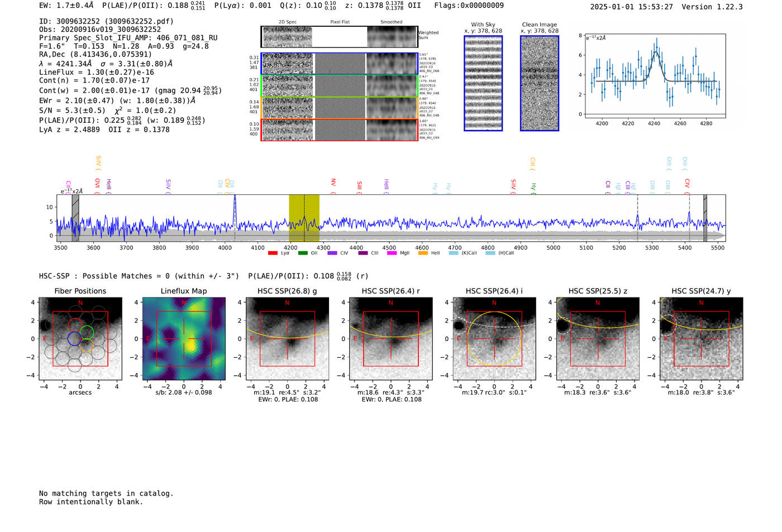This screenshot has height=532, width=782.
Task: Click the 'Row intentionally blank.' text
Action: pyautogui.click(x=91, y=502)
